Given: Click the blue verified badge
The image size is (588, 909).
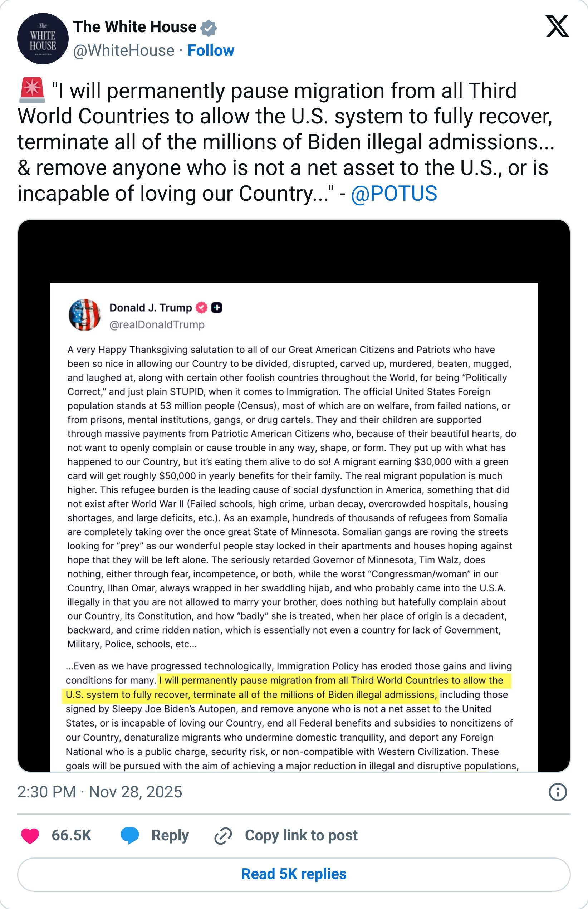Looking at the screenshot, I should click(x=209, y=28).
